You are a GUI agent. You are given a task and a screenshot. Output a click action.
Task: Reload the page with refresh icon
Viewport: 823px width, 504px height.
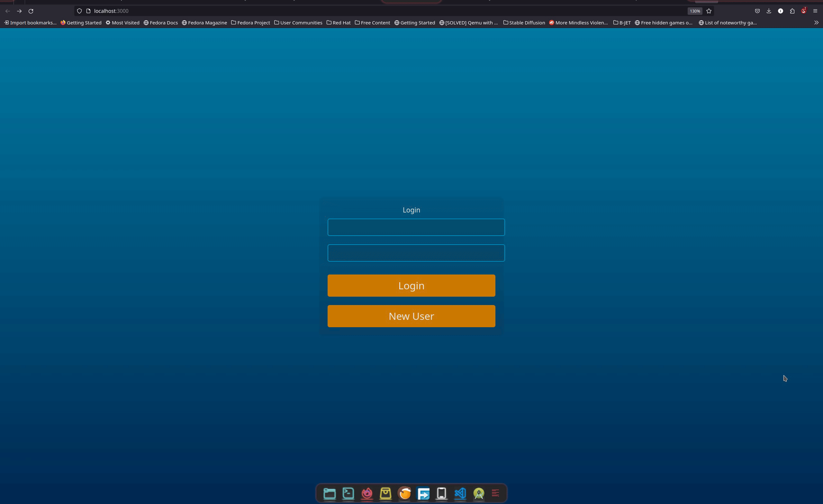[x=31, y=11]
